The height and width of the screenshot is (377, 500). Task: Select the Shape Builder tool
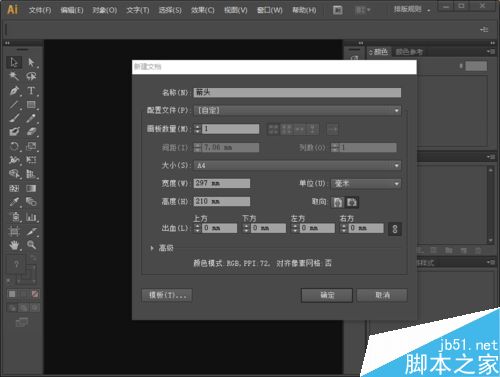(x=14, y=174)
